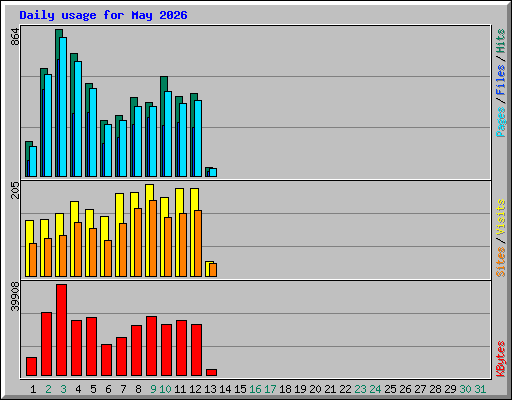The image size is (512, 400).
Task: Click the 39908 scale value on the KBytes chart
Action: coord(15,297)
